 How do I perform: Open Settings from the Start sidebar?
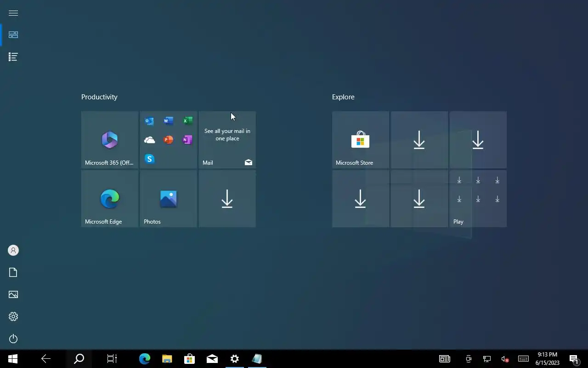coord(13,316)
